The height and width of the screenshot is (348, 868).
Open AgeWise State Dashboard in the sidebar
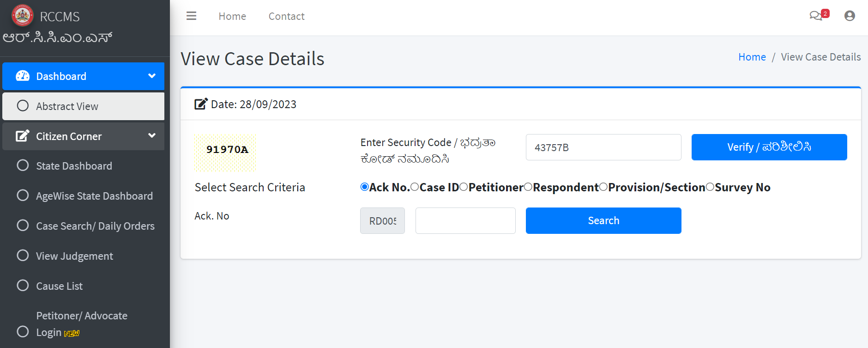pos(83,196)
